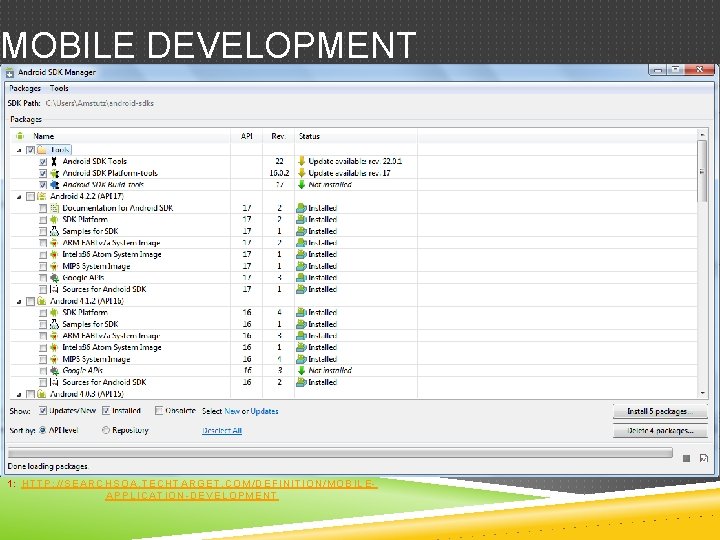Click the API 17 Intel x86 Atom System Image icon

[x=54, y=254]
